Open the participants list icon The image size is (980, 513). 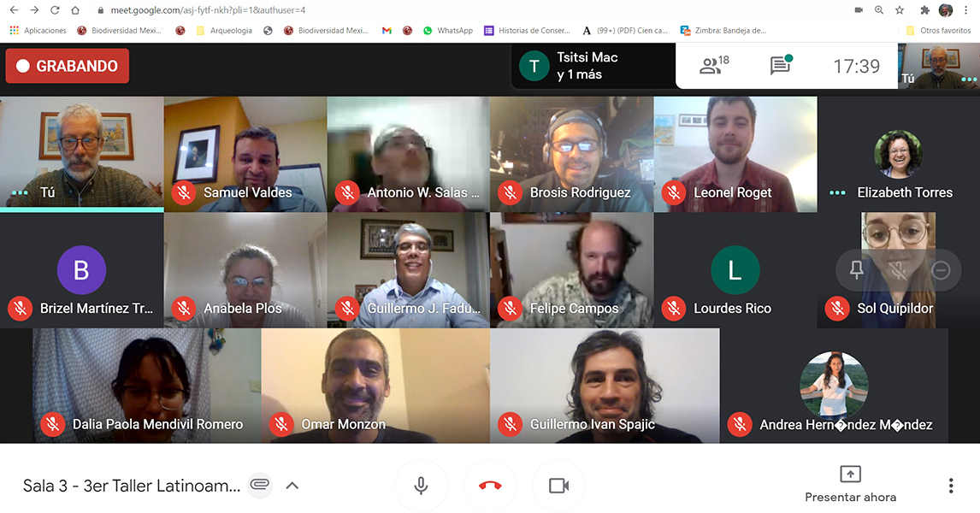click(x=714, y=65)
